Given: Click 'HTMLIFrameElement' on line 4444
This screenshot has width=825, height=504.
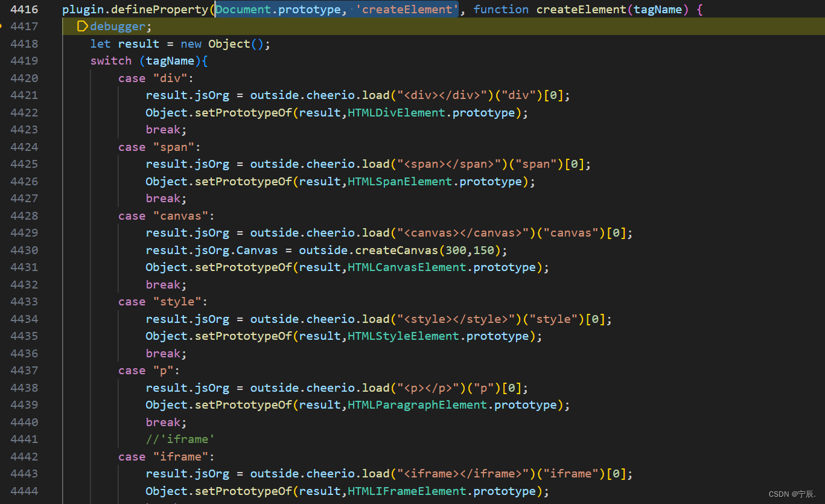Looking at the screenshot, I should point(407,491).
